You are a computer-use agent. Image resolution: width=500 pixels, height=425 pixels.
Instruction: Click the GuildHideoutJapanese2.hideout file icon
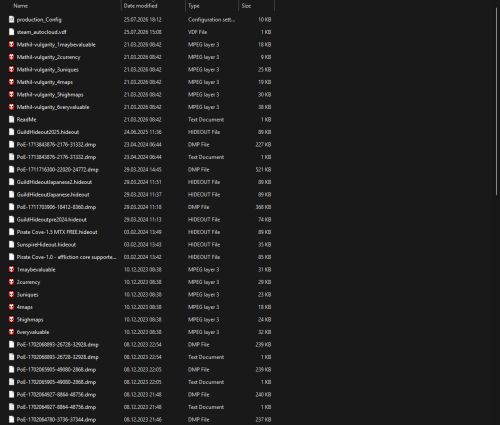click(x=11, y=182)
